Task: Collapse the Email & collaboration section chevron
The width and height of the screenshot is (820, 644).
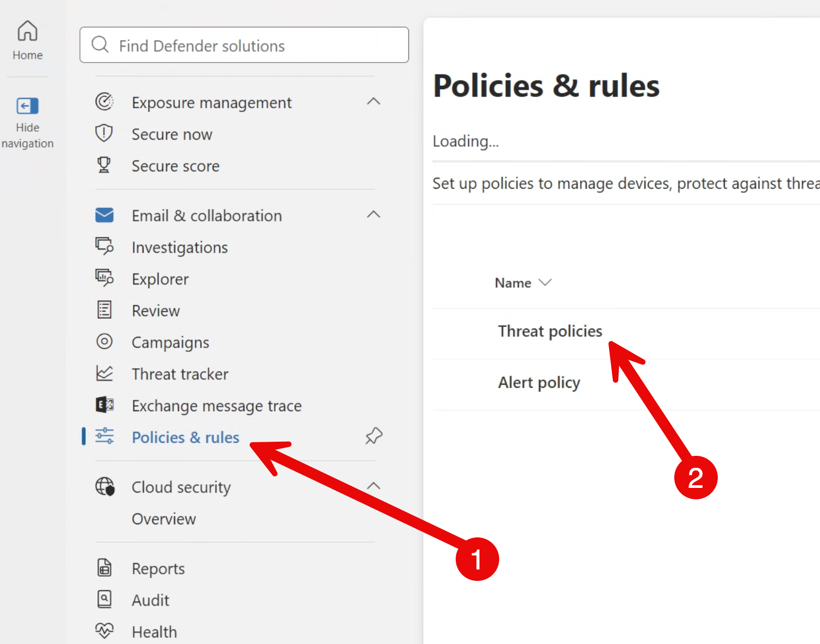Action: pos(374,214)
